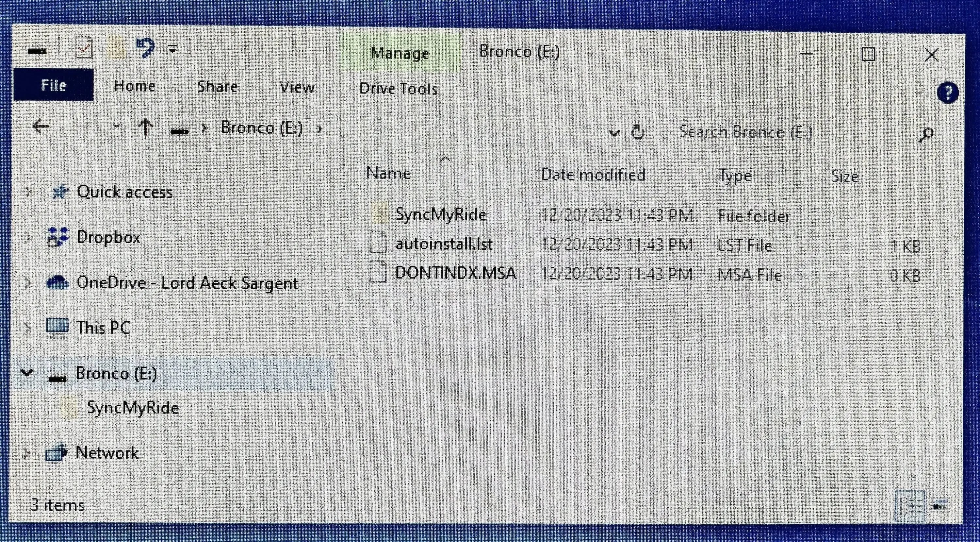Image resolution: width=980 pixels, height=542 pixels.
Task: Open the View ribbon tab
Action: coord(298,87)
